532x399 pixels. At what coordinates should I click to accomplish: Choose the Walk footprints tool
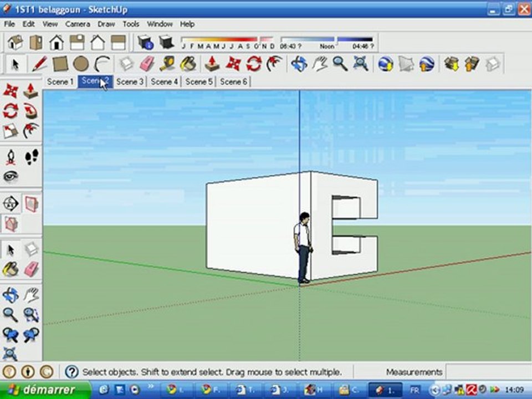[32, 157]
